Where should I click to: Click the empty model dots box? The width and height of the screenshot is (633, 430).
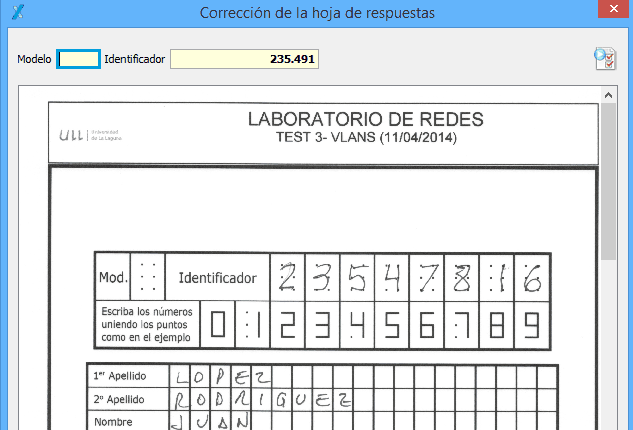[x=148, y=277]
